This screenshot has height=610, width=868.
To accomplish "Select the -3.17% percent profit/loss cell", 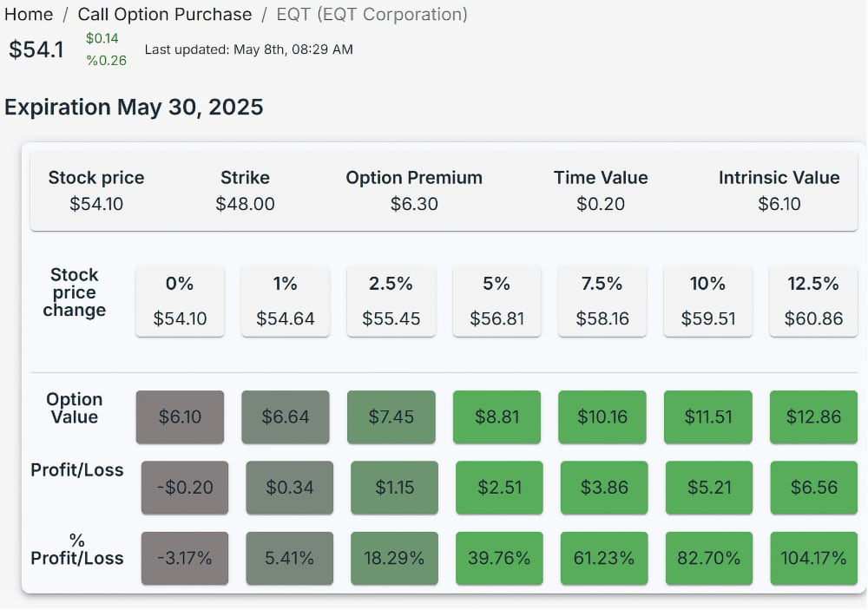I will [185, 558].
